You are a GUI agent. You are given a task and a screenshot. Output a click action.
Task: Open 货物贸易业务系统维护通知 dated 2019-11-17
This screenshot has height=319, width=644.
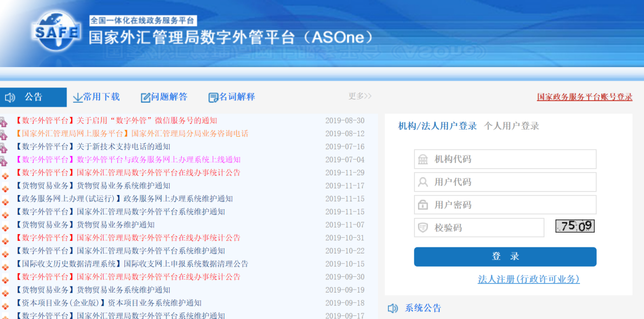[x=92, y=186]
